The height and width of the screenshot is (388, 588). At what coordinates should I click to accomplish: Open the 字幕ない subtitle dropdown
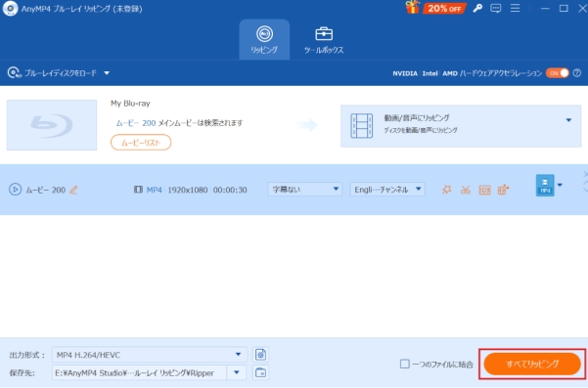pyautogui.click(x=304, y=190)
